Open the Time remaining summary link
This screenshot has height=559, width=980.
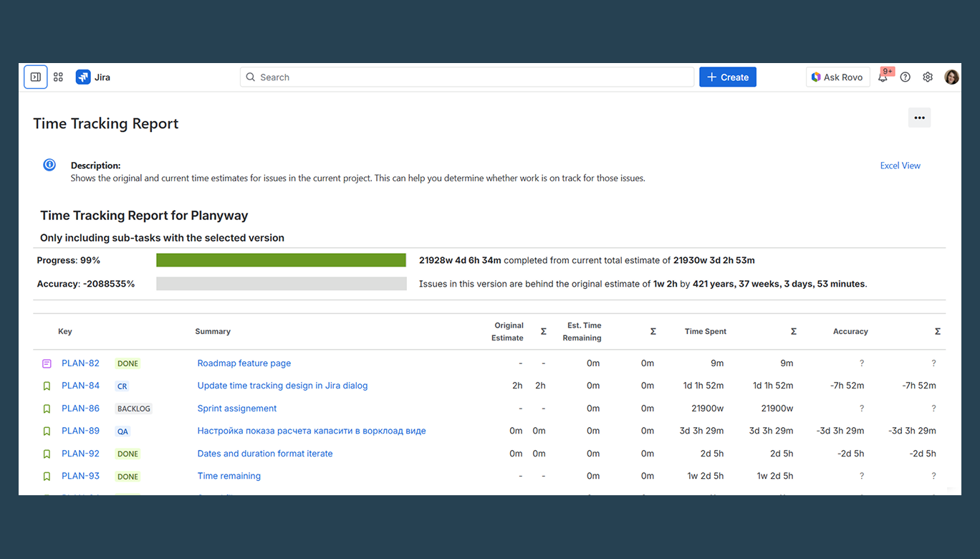click(x=229, y=476)
